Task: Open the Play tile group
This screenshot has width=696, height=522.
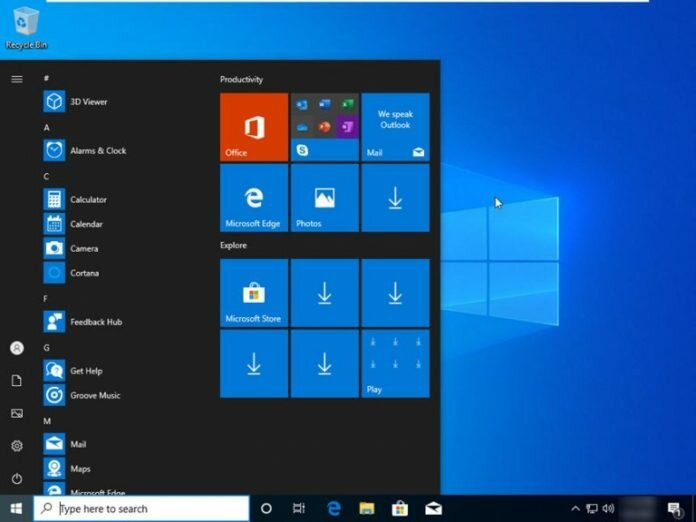Action: 395,364
